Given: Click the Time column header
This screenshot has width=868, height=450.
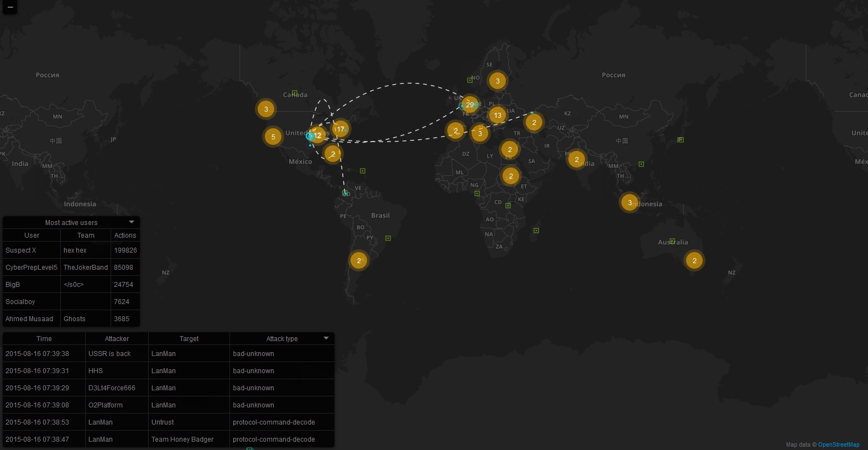Looking at the screenshot, I should point(44,339).
